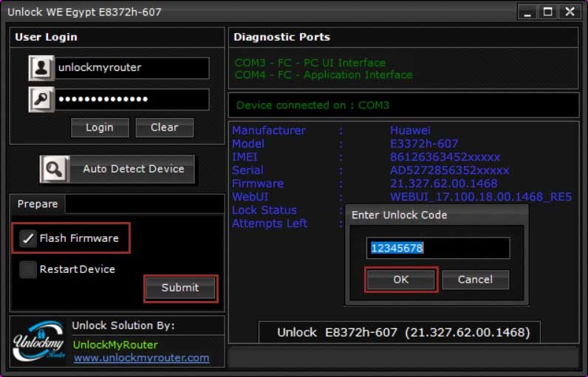Click the E3372h-607 model value
The width and height of the screenshot is (588, 377).
coord(424,144)
